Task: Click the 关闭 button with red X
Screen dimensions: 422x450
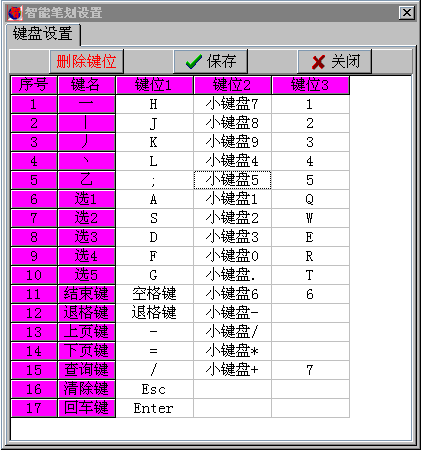Action: (x=334, y=62)
